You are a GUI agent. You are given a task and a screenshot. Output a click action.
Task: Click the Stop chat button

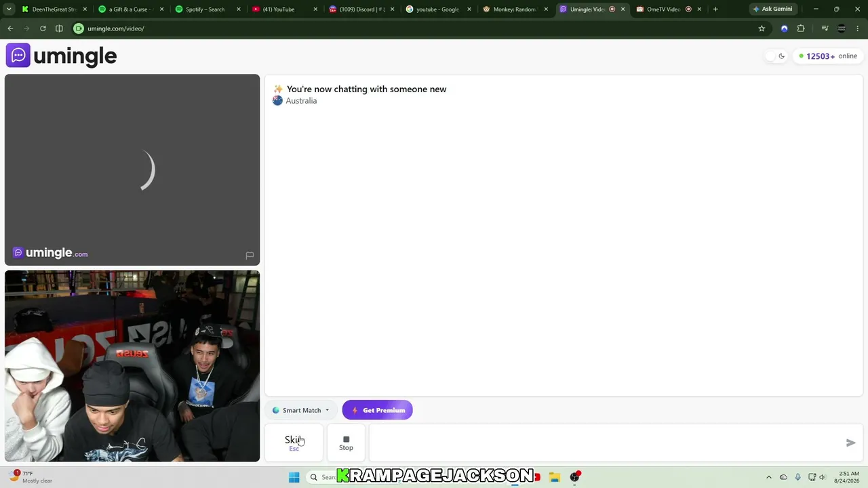pyautogui.click(x=346, y=443)
